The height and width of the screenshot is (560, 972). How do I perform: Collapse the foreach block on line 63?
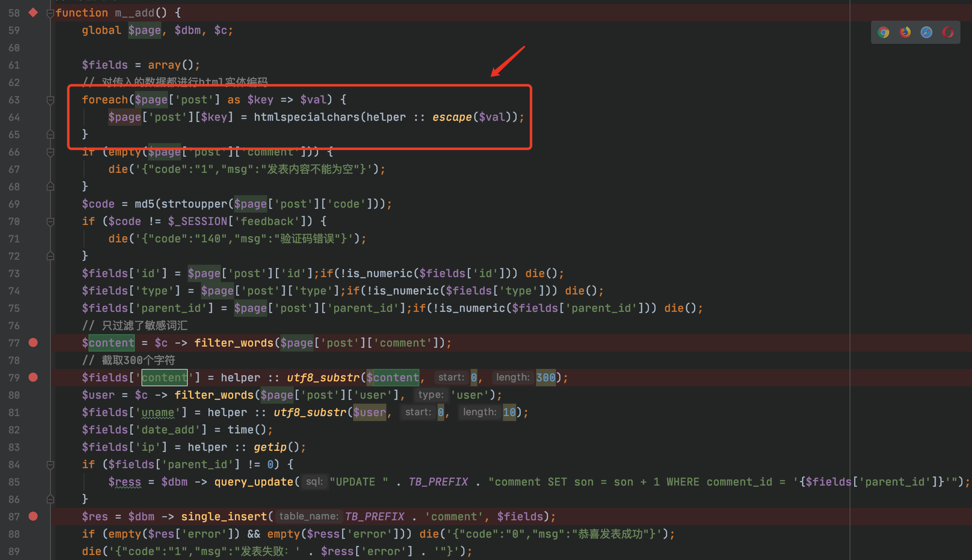click(50, 100)
